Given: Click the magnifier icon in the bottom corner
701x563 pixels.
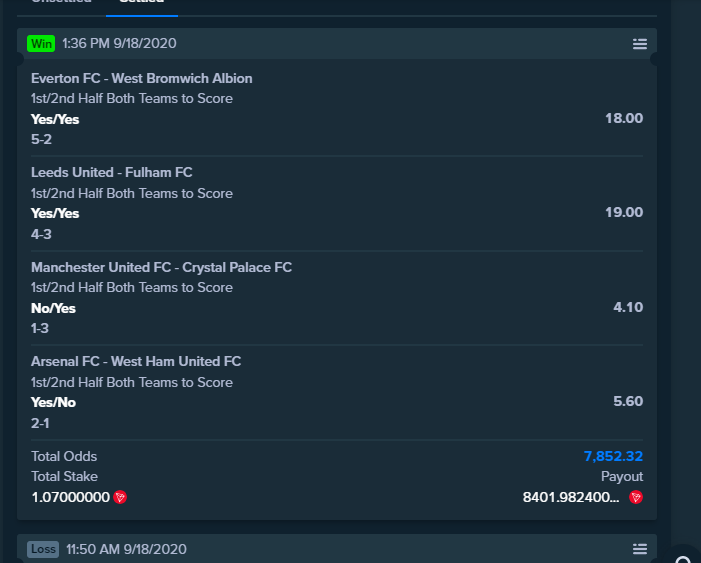Looking at the screenshot, I should coord(683,559).
